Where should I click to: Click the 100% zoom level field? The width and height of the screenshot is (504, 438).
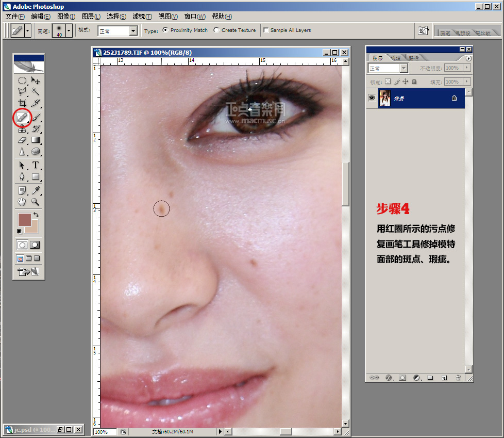(x=101, y=432)
